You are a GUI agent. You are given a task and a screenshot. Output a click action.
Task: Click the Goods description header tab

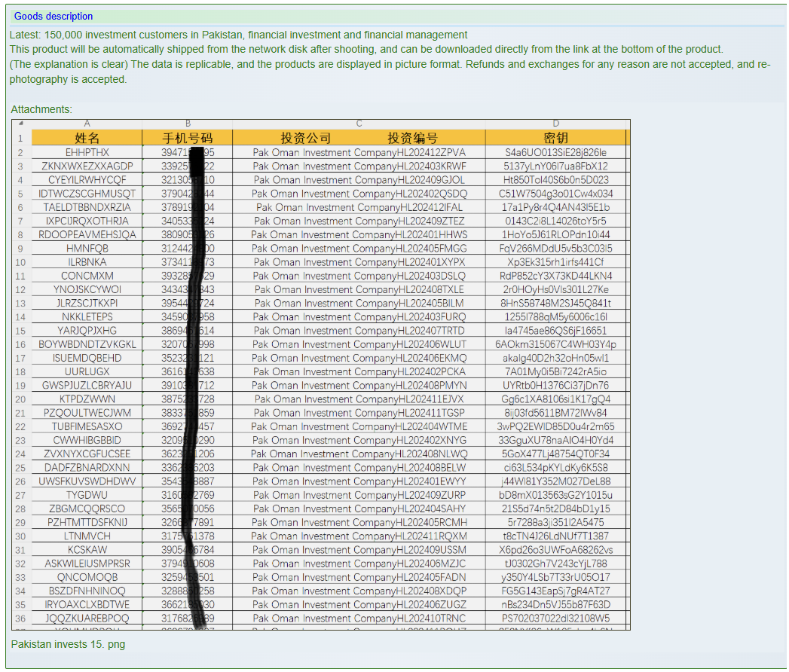click(54, 16)
